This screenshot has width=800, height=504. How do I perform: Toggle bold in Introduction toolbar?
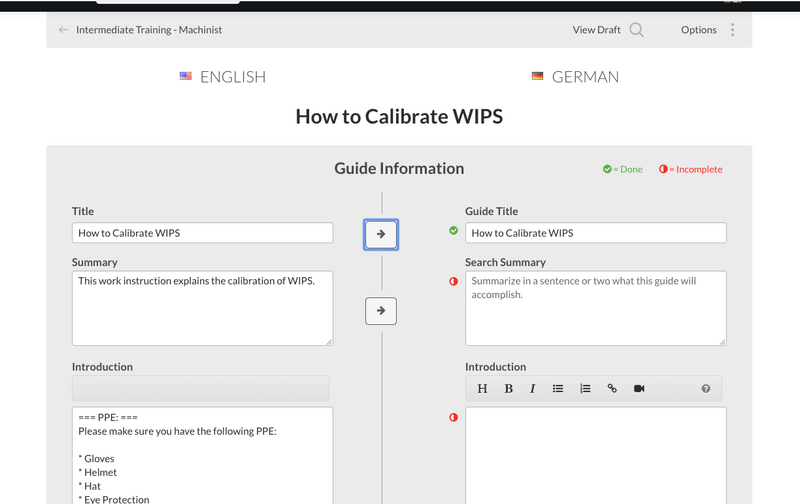tap(508, 388)
